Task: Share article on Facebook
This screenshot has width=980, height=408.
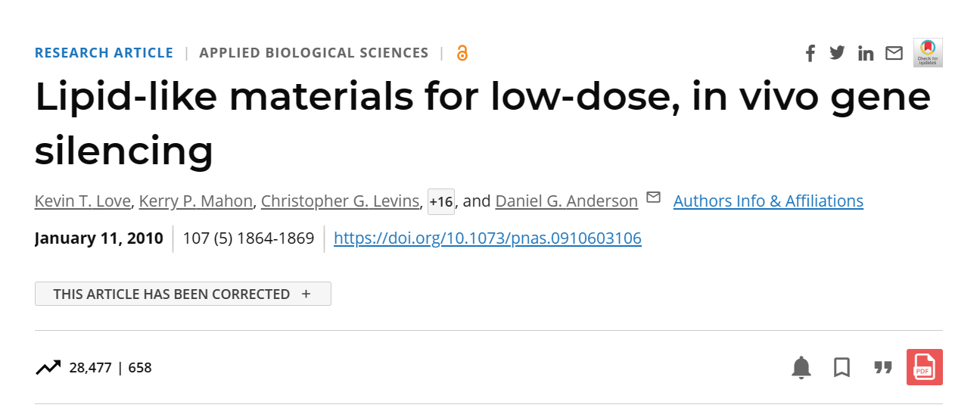Action: [810, 53]
